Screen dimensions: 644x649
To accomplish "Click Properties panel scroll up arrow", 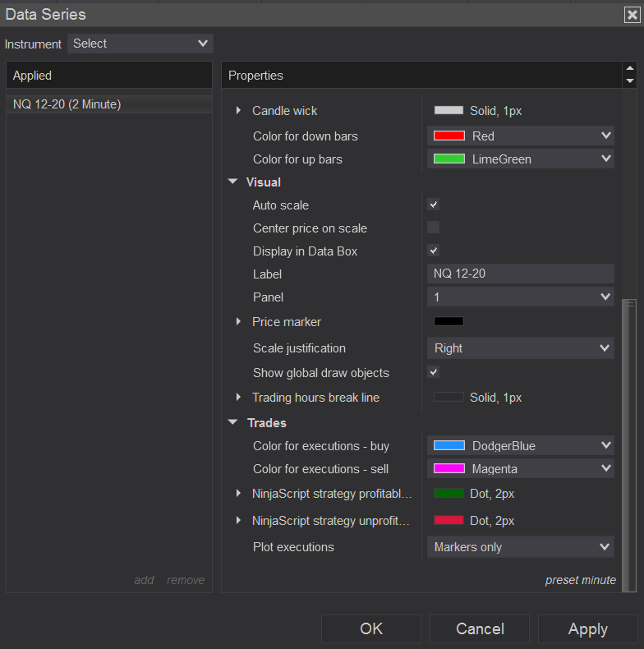I will 630,70.
